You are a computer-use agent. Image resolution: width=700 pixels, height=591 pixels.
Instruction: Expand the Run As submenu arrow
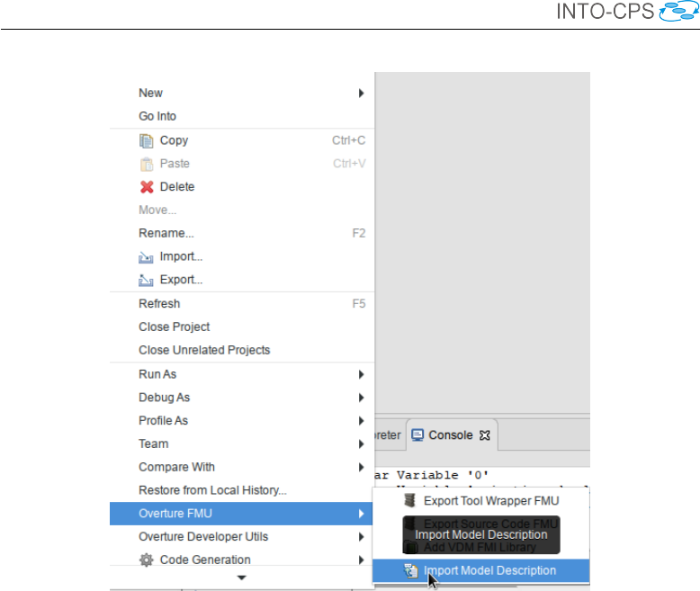[361, 374]
